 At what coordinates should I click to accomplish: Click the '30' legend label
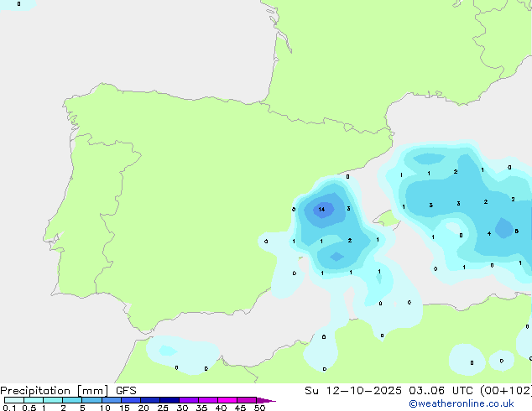click(182, 408)
